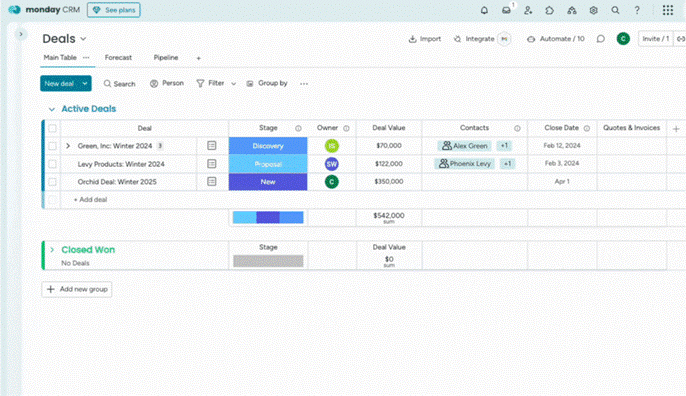Open updates for Orchid Deal: Winter 2025
This screenshot has height=396, width=686.
click(212, 181)
